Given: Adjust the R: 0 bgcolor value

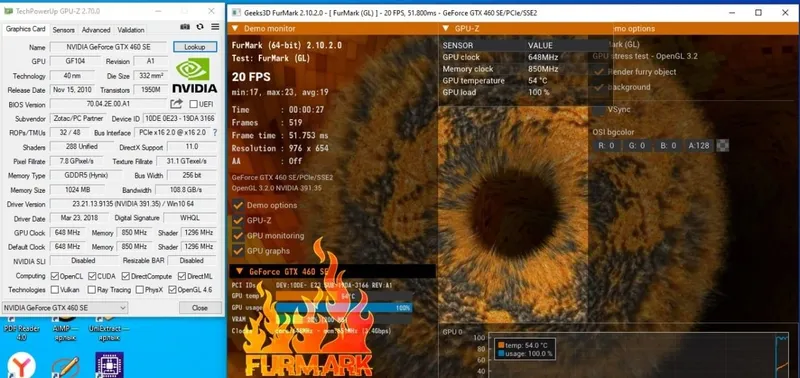Looking at the screenshot, I should click(x=608, y=146).
